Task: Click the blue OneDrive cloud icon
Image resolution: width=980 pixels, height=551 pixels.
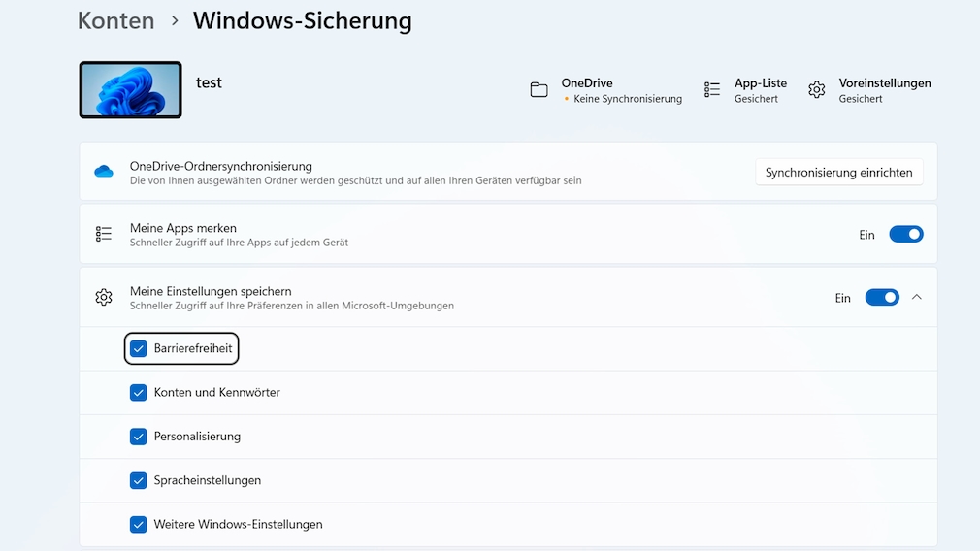Action: 104,172
